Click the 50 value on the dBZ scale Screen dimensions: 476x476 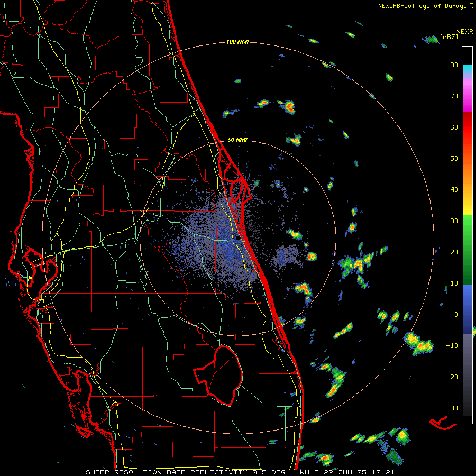point(454,159)
